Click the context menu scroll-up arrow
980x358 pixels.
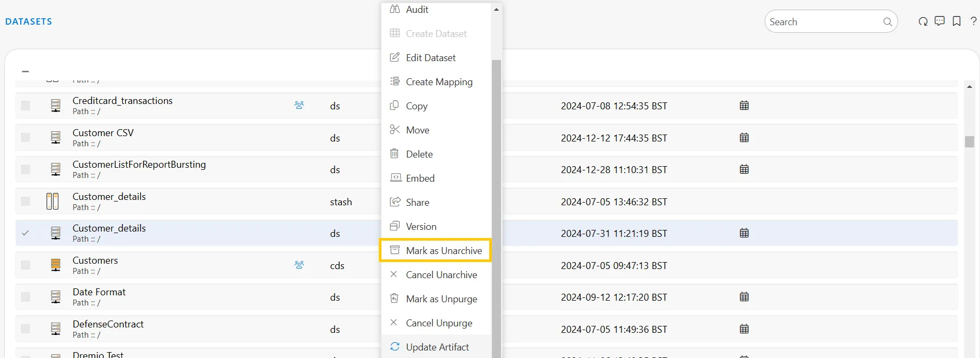pos(496,10)
